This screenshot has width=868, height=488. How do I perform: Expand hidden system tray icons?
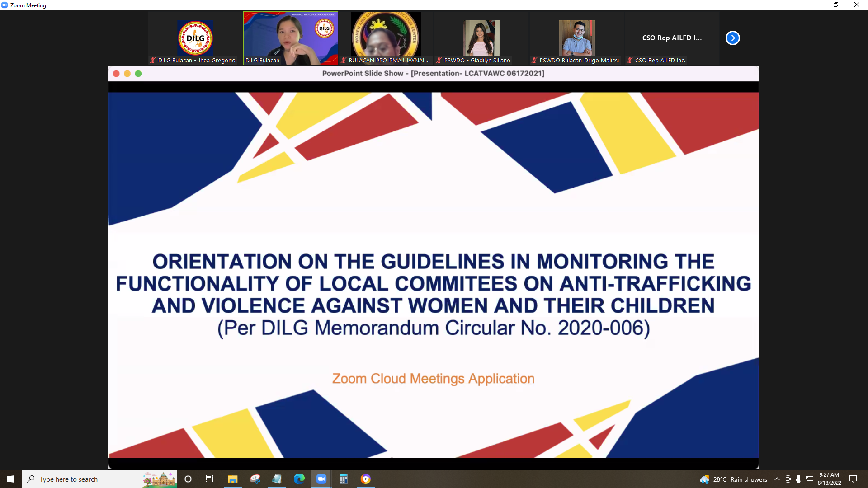pos(777,479)
